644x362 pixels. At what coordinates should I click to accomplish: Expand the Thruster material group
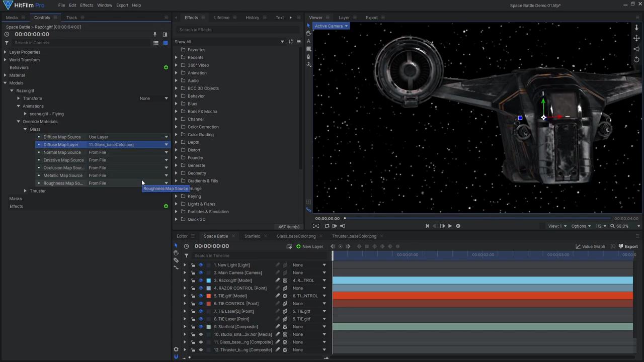25,191
